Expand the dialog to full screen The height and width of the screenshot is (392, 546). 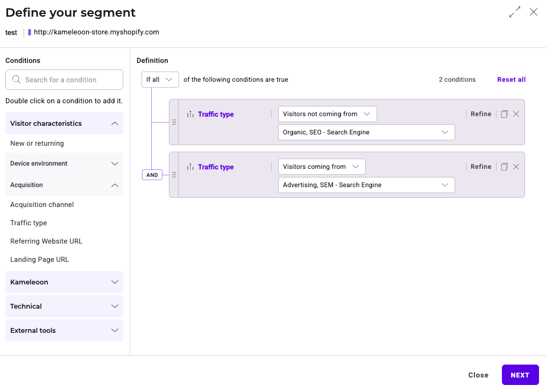coord(515,12)
